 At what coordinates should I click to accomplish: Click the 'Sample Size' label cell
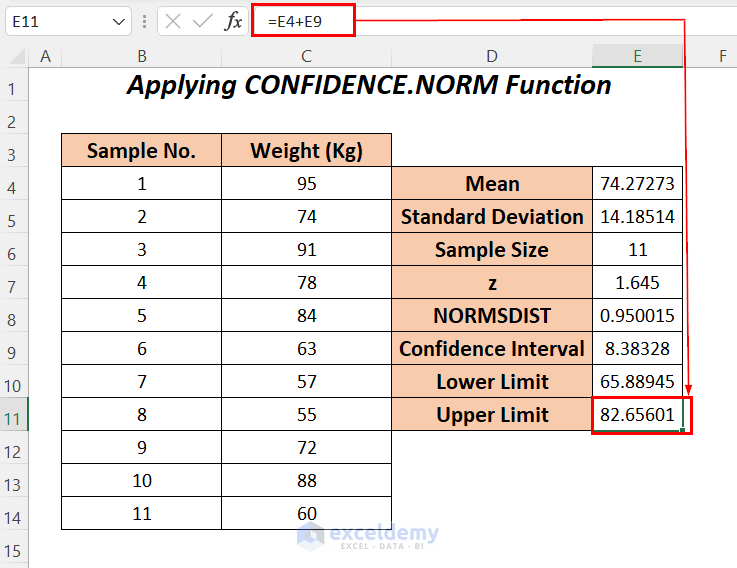click(x=492, y=249)
